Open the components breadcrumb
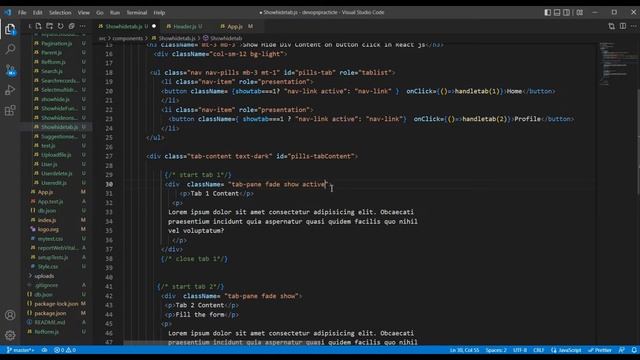The height and width of the screenshot is (360, 640). click(x=127, y=38)
